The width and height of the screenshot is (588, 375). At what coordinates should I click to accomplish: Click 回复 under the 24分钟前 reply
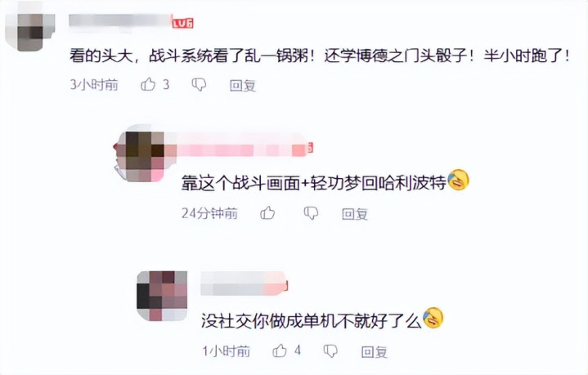click(x=355, y=214)
